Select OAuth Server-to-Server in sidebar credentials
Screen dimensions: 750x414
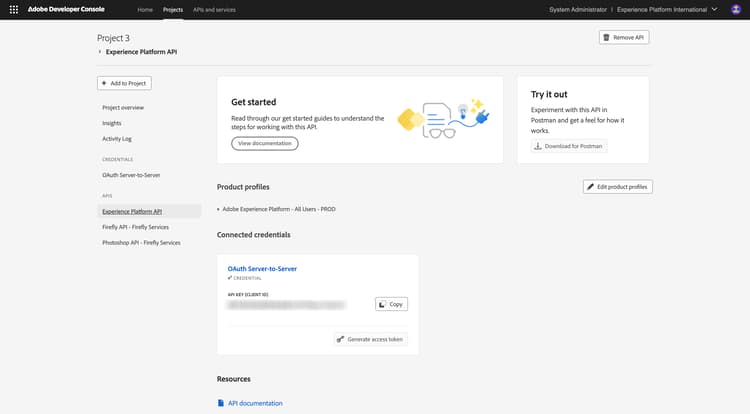pyautogui.click(x=131, y=175)
